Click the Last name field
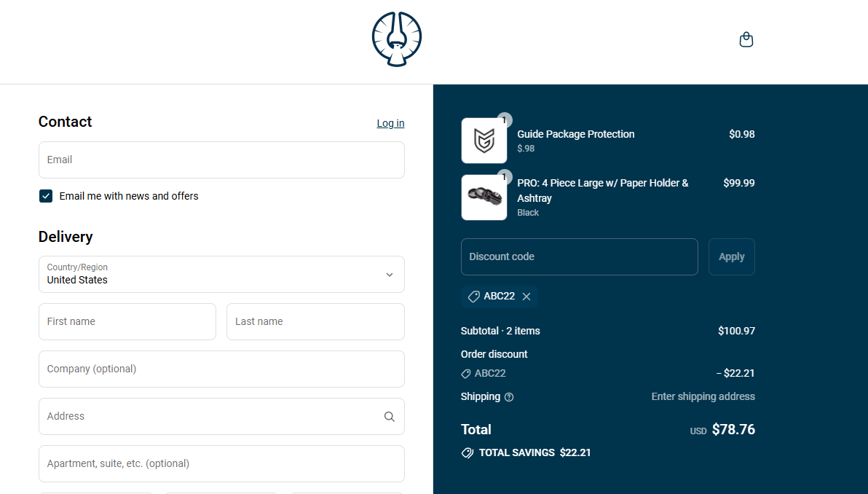Viewport: 868px width, 494px height. pyautogui.click(x=315, y=322)
